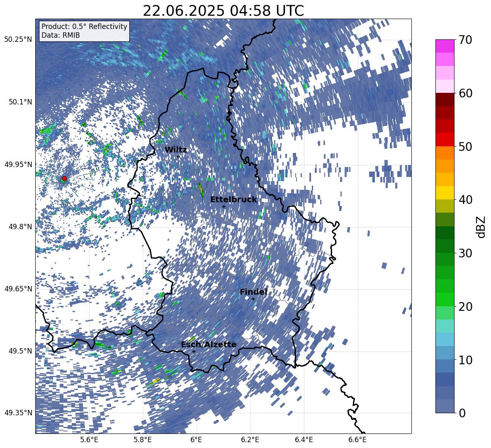Image resolution: width=491 pixels, height=448 pixels.
Task: Click the 49.5°N latitude label
Action: (x=20, y=351)
